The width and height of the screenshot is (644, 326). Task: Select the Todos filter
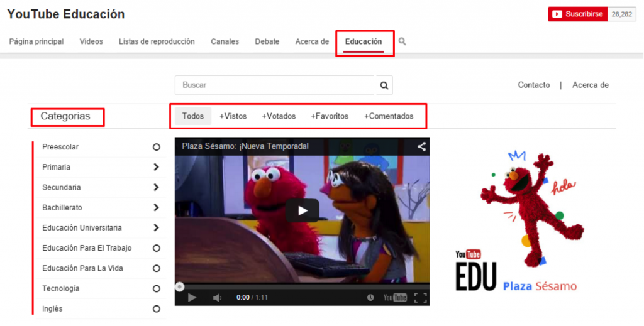click(193, 116)
